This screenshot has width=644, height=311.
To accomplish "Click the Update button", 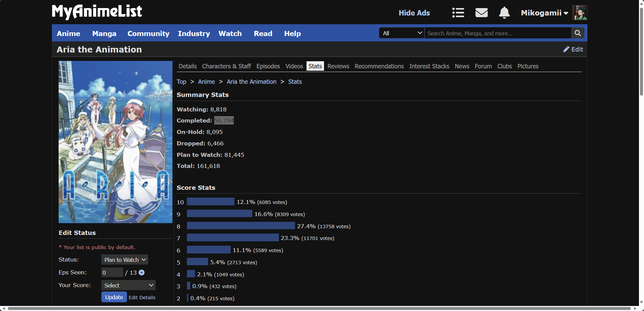I will tap(114, 297).
